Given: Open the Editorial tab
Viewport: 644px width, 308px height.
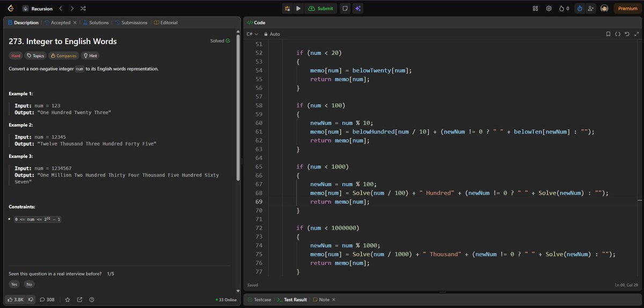Looking at the screenshot, I should coord(166,23).
